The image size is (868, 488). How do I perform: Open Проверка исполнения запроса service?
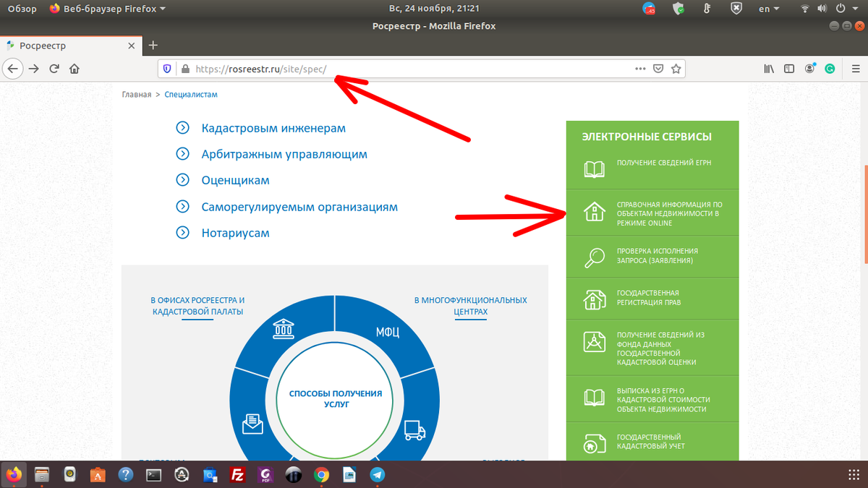(652, 257)
